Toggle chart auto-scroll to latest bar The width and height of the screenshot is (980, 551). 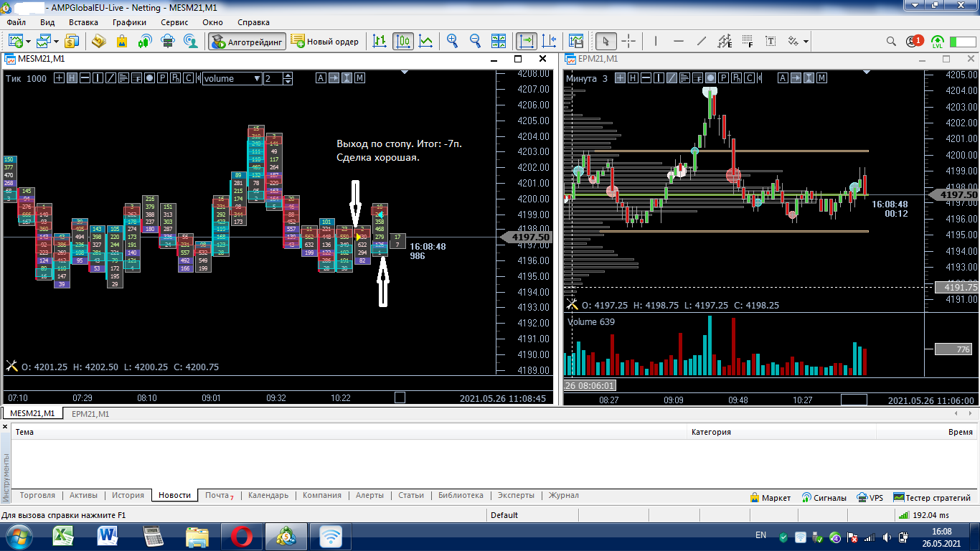point(527,41)
